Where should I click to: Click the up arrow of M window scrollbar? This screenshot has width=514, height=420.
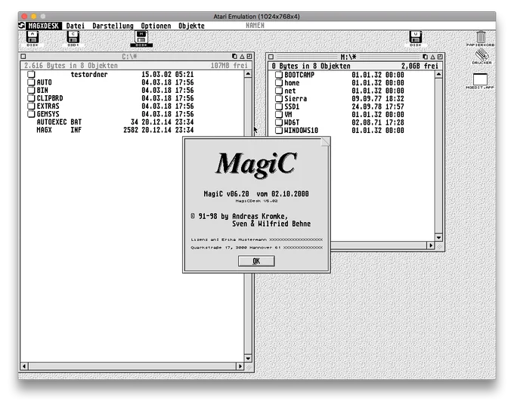point(438,75)
